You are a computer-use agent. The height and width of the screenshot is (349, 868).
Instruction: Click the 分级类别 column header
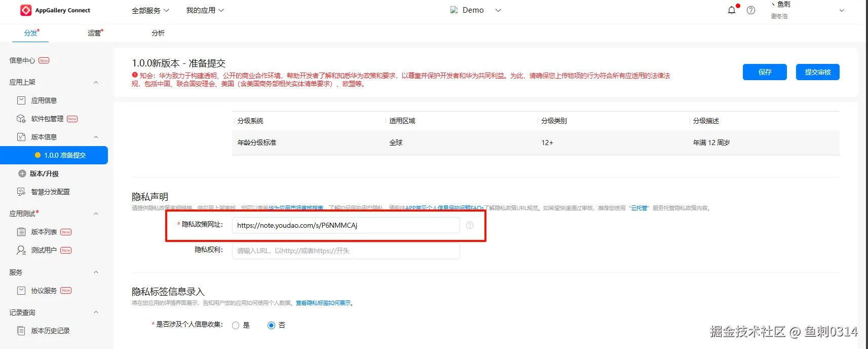[554, 121]
